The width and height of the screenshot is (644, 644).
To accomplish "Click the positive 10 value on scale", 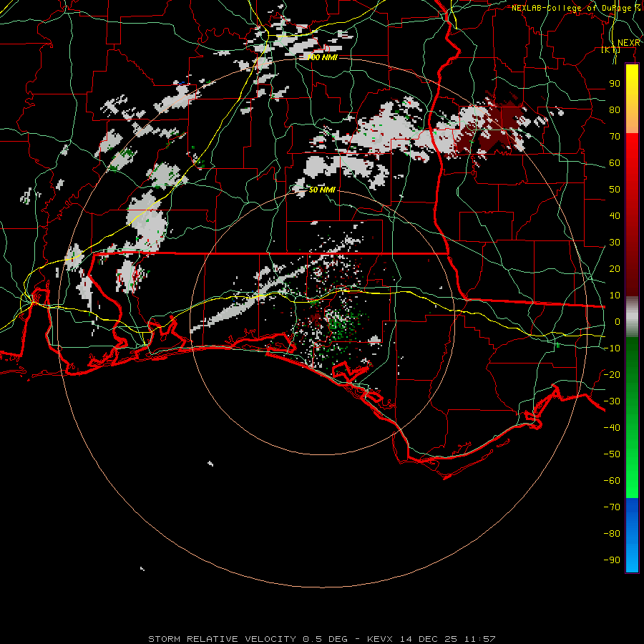I will [615, 296].
